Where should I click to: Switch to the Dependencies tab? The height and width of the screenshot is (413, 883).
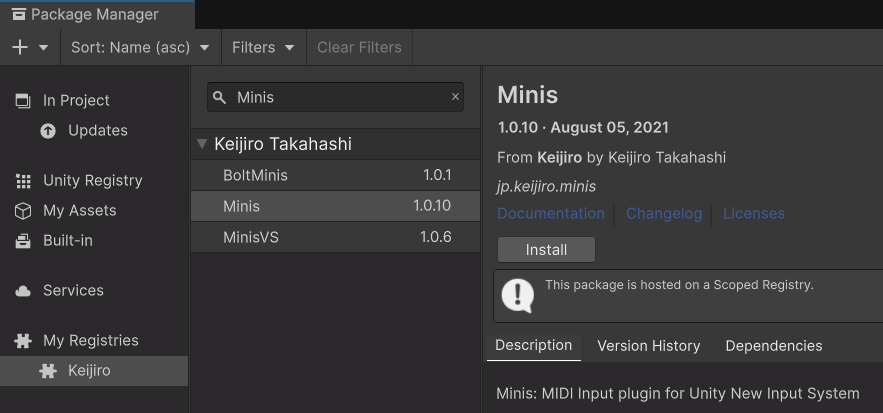point(774,346)
